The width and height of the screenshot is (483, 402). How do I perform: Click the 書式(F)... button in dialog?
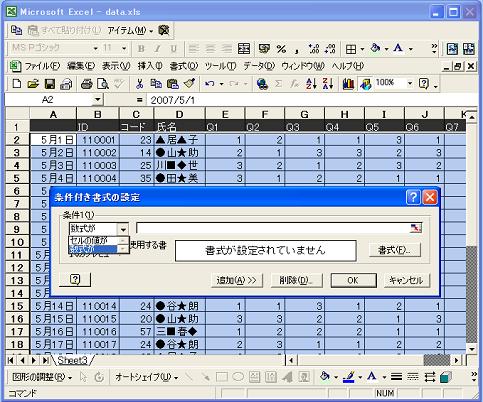(x=395, y=250)
